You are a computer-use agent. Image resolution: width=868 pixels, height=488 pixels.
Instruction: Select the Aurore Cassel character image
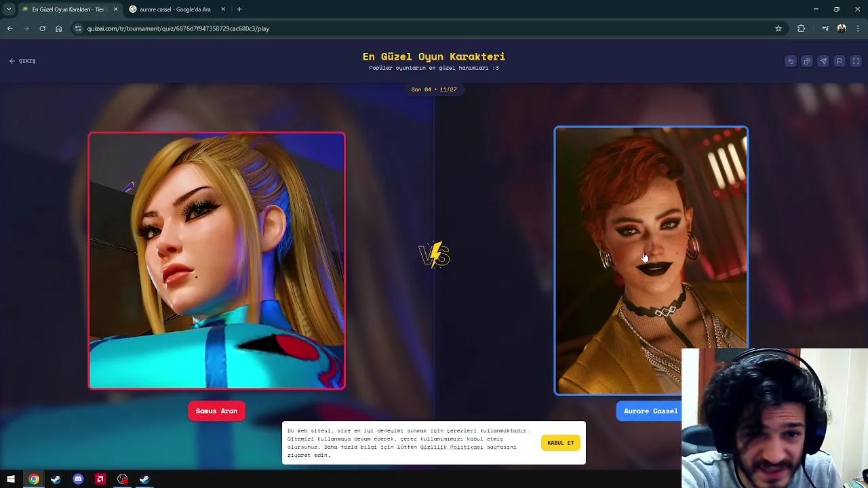pyautogui.click(x=650, y=260)
